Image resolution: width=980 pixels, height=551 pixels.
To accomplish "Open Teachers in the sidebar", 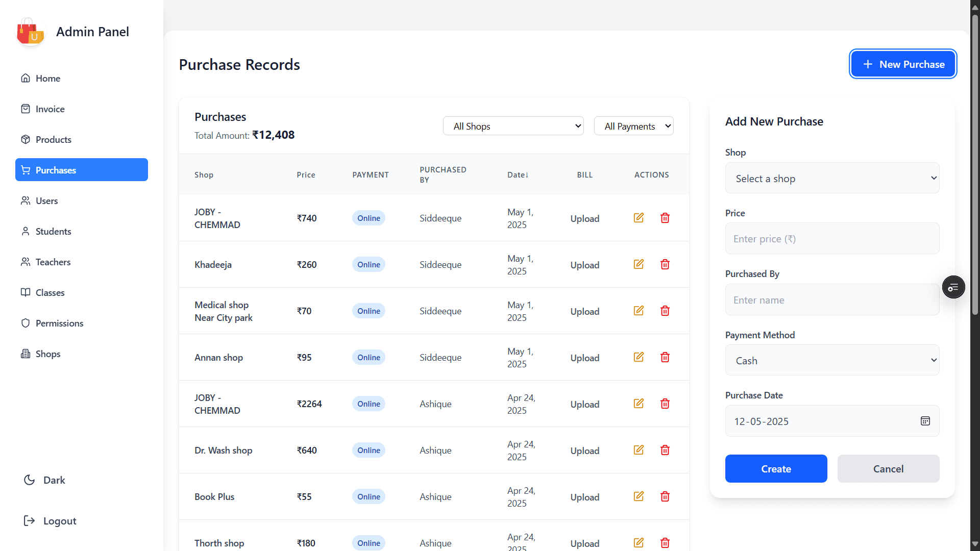I will pyautogui.click(x=82, y=262).
